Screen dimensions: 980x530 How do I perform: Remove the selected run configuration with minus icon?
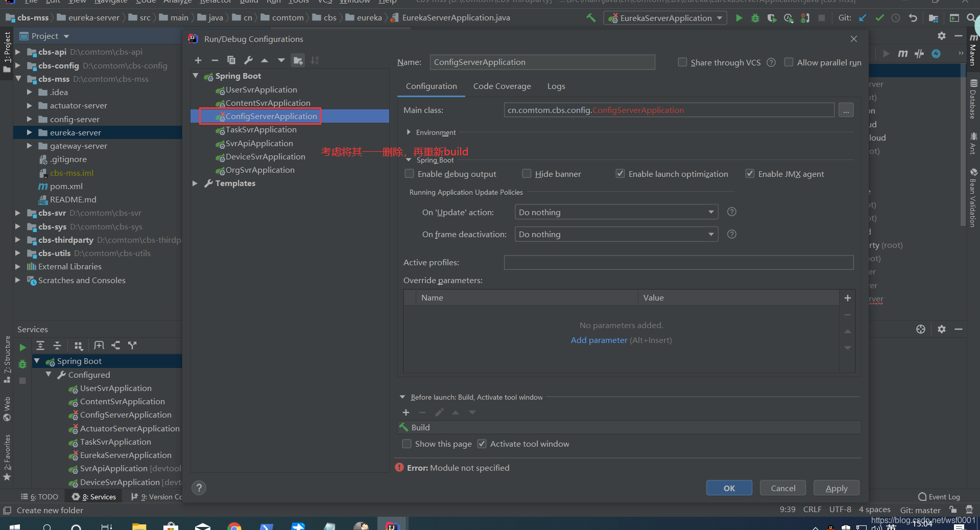coord(215,60)
